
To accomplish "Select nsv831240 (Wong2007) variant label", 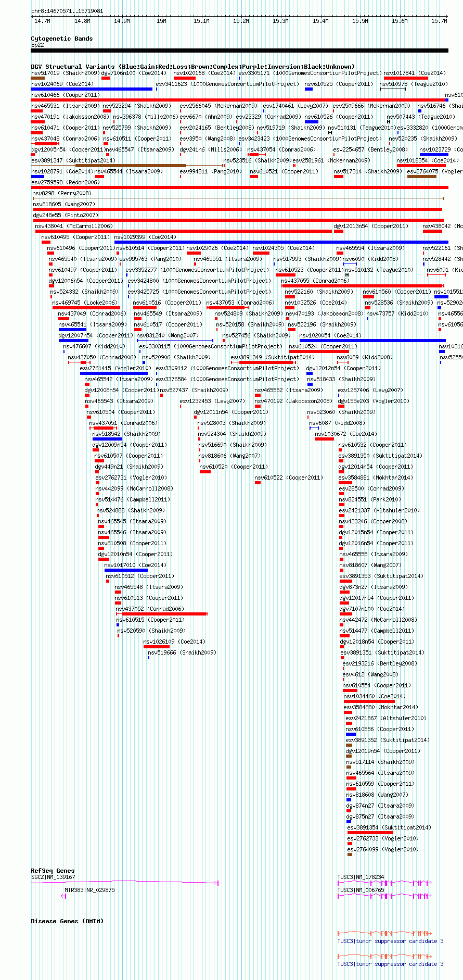I will [168, 335].
